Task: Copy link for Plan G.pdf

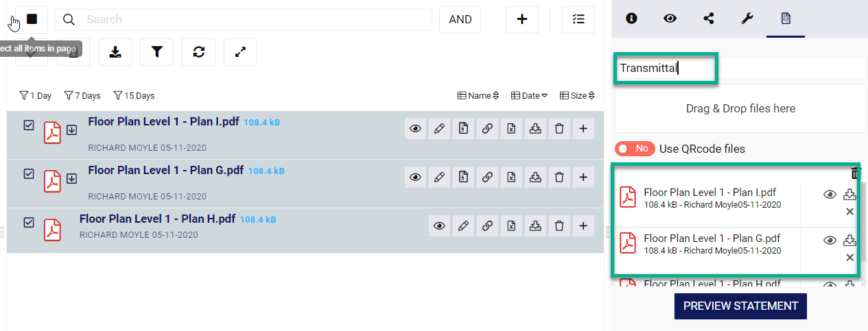Action: [487, 177]
